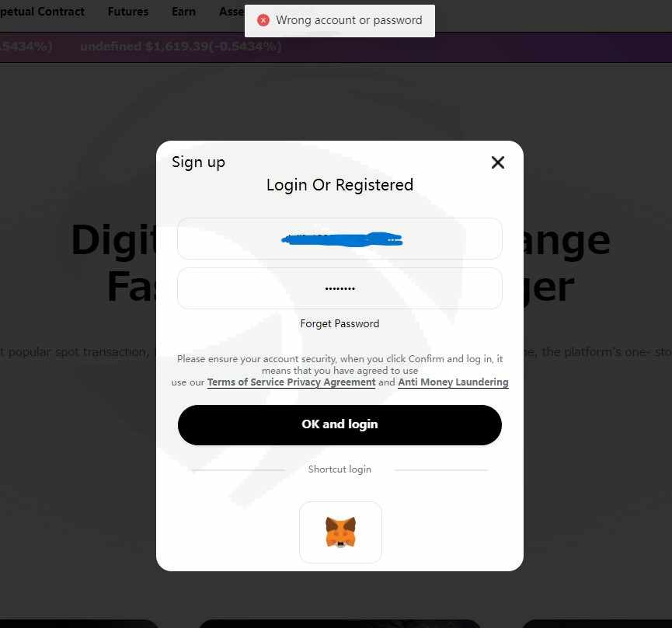Screen dimensions: 672x628
Task: Dismiss the Wrong account or password message
Action: (x=339, y=20)
